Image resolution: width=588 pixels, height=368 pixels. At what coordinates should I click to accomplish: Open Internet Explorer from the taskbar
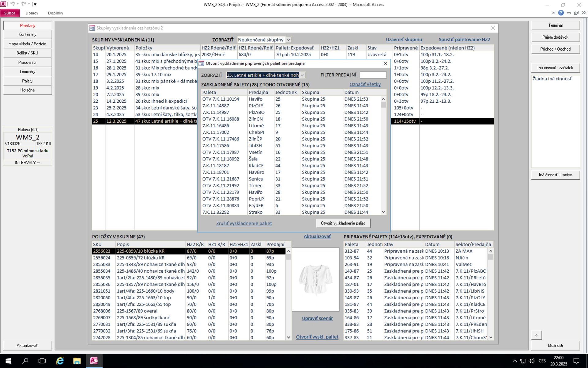[x=60, y=361]
